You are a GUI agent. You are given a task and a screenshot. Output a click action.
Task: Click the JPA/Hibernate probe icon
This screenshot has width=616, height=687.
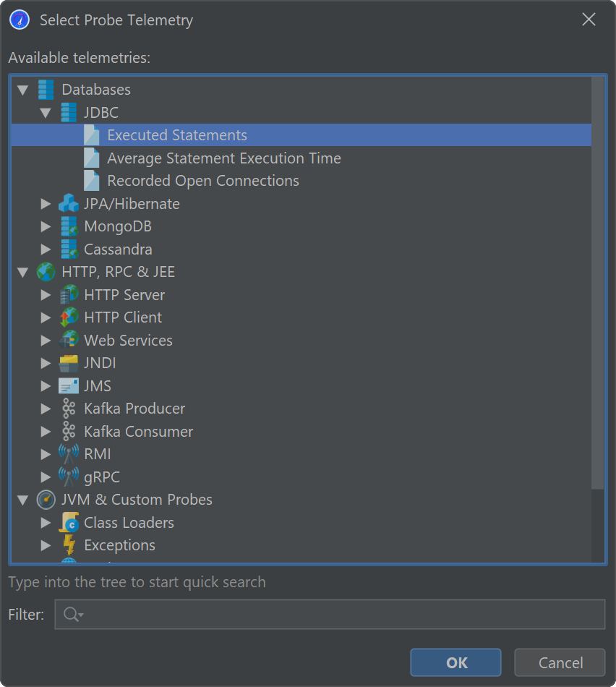click(69, 204)
